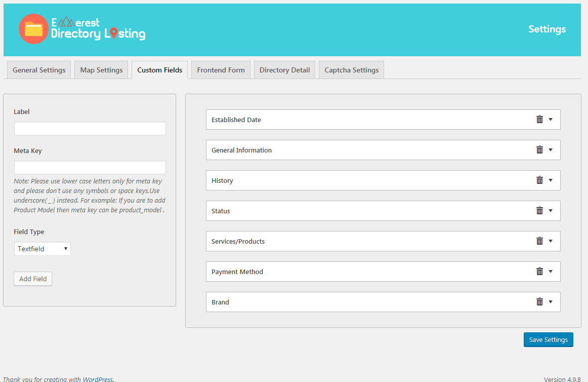Delete the Established Date field
Image resolution: width=588 pixels, height=382 pixels.
click(x=539, y=120)
